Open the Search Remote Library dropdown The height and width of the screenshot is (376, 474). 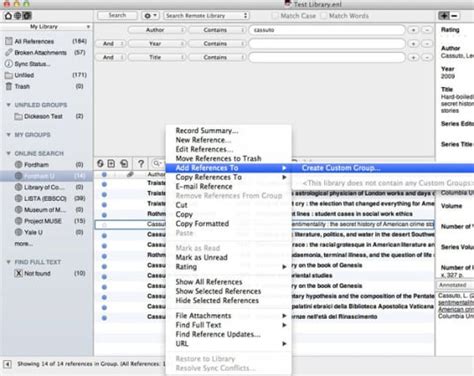pyautogui.click(x=206, y=16)
